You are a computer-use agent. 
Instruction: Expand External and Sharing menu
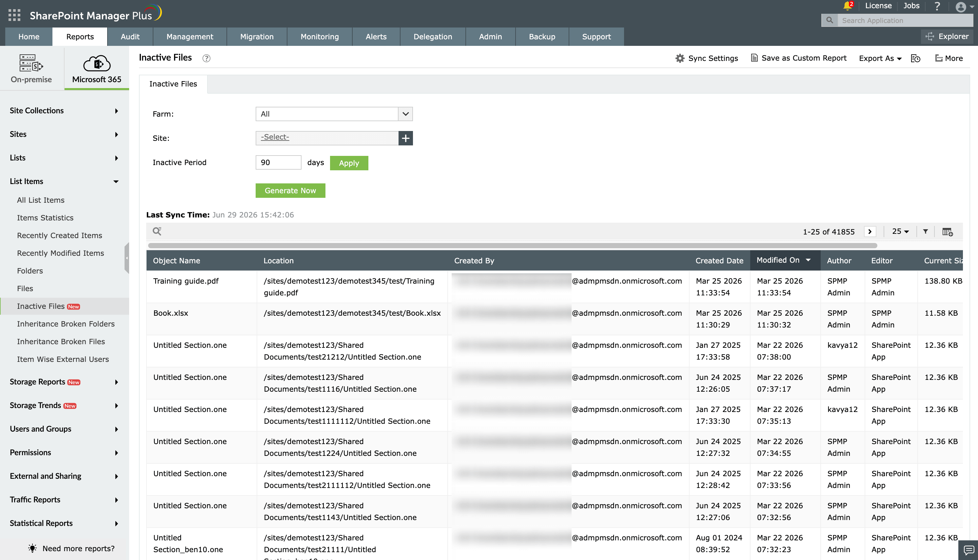pyautogui.click(x=64, y=476)
